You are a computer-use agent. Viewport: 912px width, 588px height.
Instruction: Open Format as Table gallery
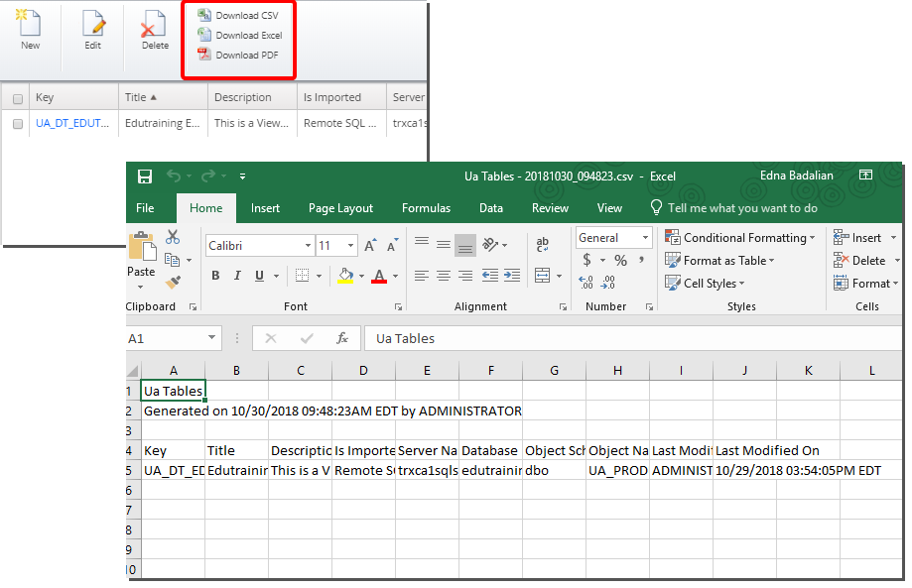(720, 261)
